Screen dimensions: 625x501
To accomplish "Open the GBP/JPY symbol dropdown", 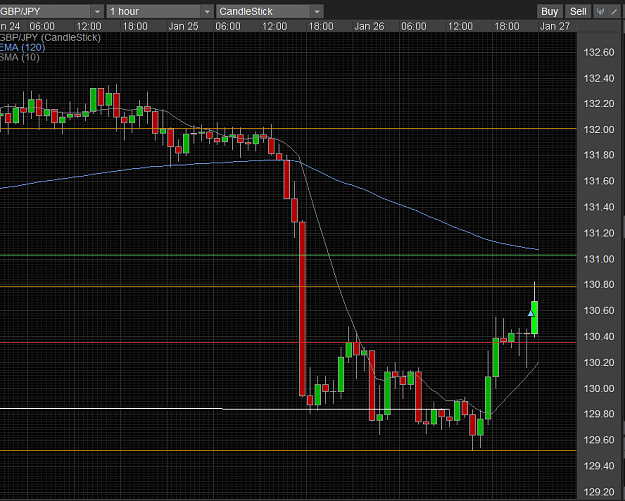I will click(x=52, y=12).
